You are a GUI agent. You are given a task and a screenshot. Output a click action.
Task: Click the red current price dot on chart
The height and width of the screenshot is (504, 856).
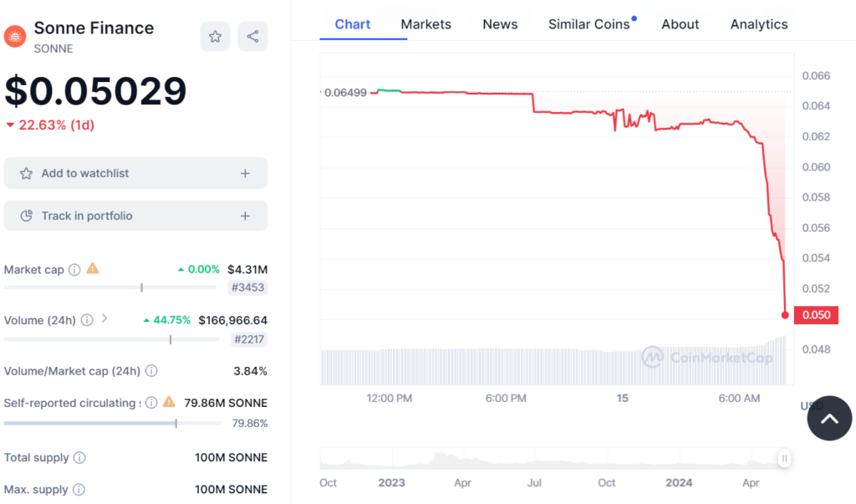785,315
